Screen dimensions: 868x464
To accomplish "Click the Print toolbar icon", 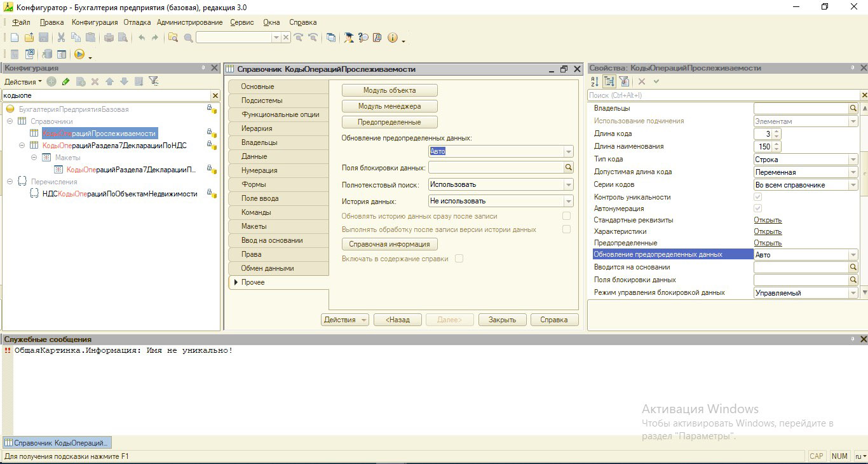I will point(109,38).
